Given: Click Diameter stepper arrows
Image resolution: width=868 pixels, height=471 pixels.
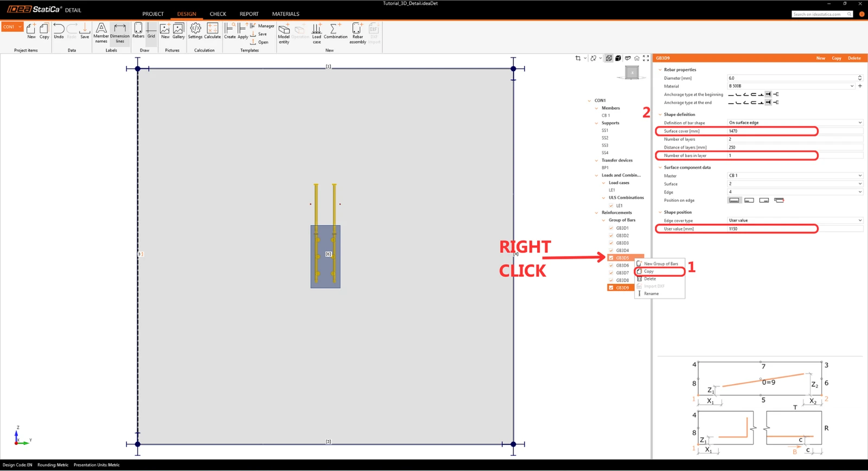Looking at the screenshot, I should coord(860,78).
